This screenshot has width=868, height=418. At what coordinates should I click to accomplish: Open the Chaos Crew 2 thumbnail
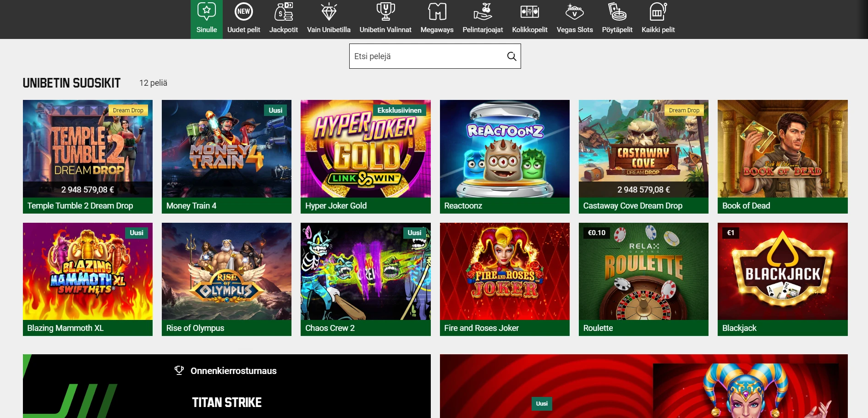366,271
